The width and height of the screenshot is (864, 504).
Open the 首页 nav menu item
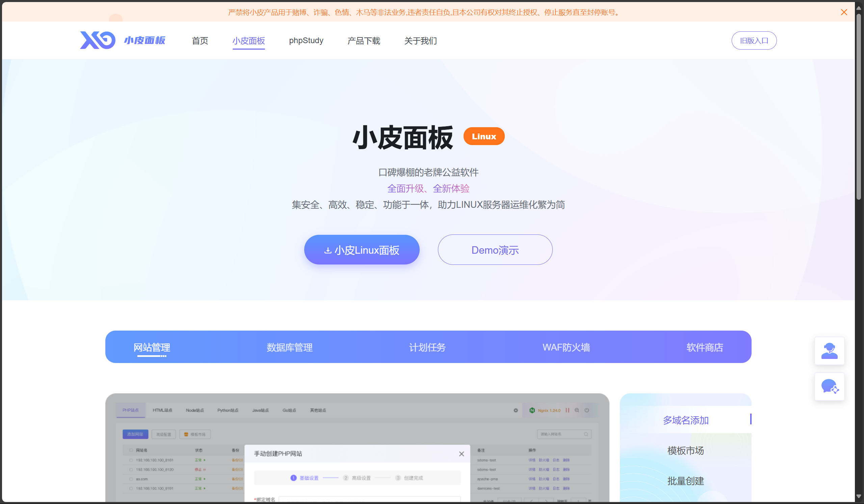[x=200, y=41]
